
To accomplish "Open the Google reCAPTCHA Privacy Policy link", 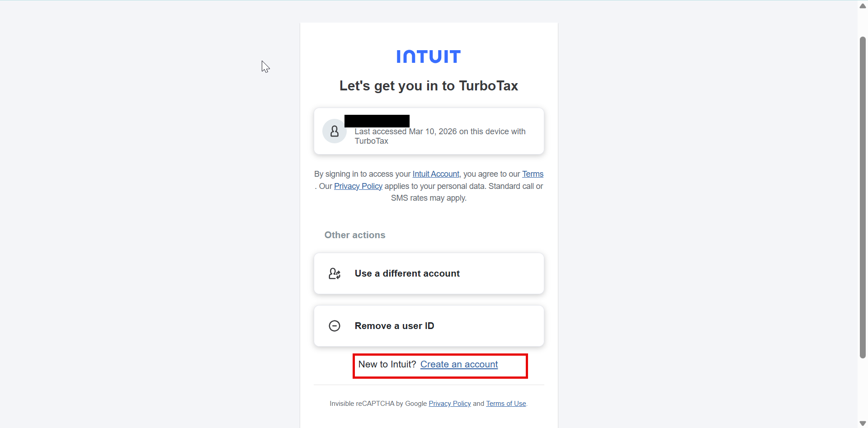I will pyautogui.click(x=450, y=404).
